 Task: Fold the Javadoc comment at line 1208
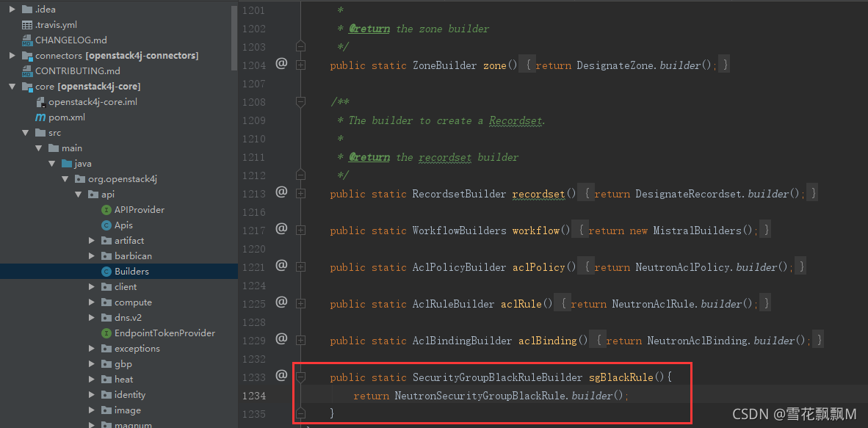click(300, 102)
